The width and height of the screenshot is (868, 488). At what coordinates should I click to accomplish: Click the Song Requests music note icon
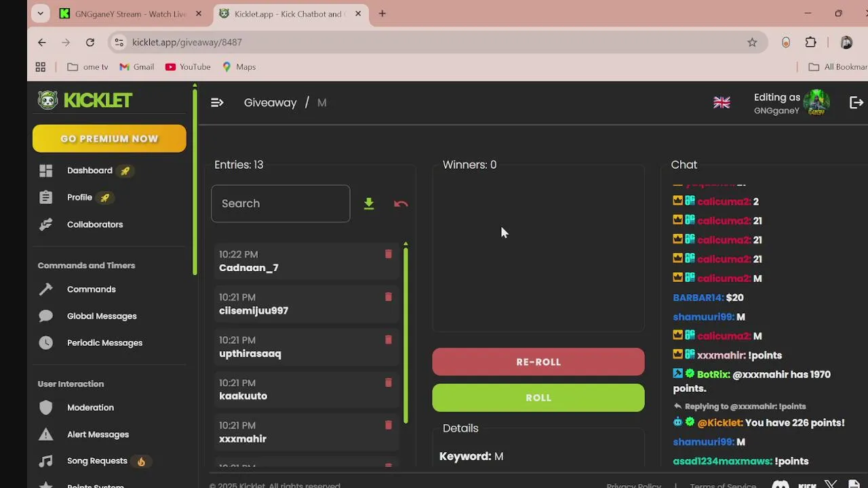click(45, 461)
